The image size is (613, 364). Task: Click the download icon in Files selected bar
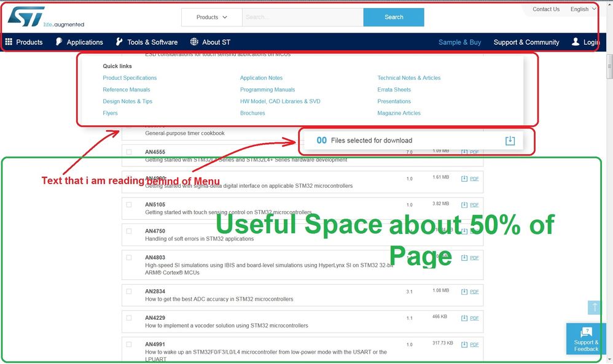[x=510, y=141]
